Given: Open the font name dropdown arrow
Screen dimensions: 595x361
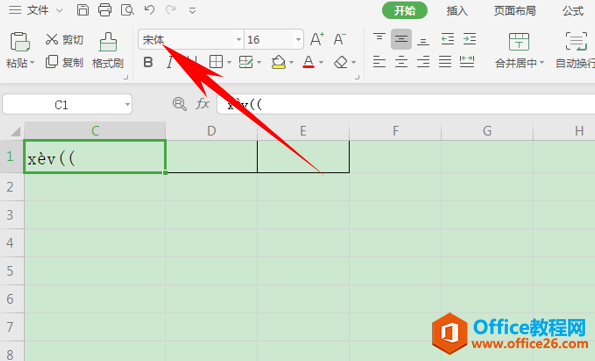Looking at the screenshot, I should [x=239, y=39].
